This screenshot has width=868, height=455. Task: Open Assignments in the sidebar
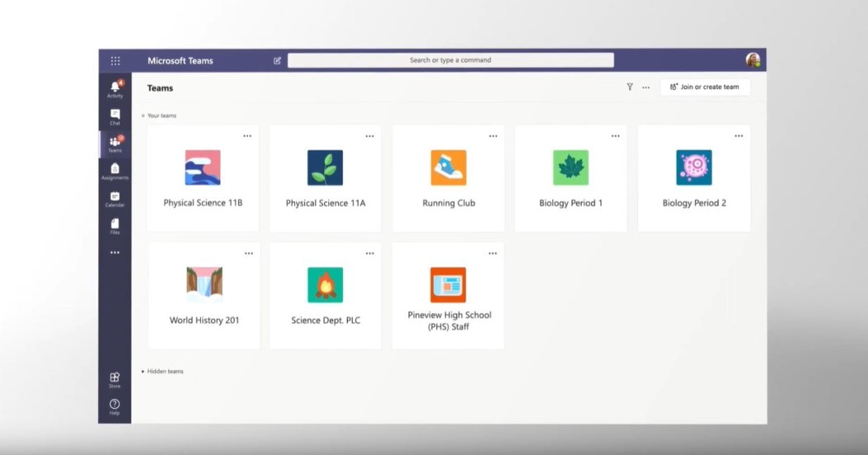[115, 171]
